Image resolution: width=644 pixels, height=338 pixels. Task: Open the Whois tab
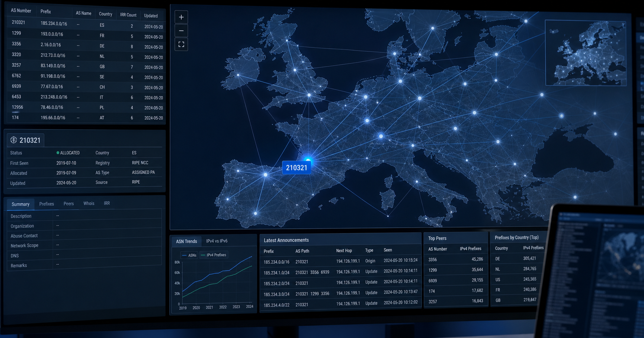89,203
